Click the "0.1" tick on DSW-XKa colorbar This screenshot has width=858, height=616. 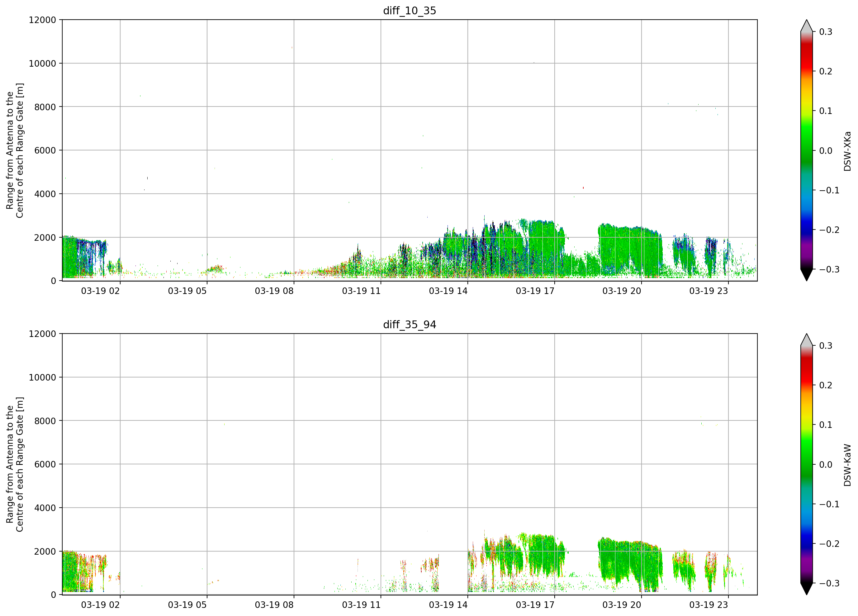(826, 111)
